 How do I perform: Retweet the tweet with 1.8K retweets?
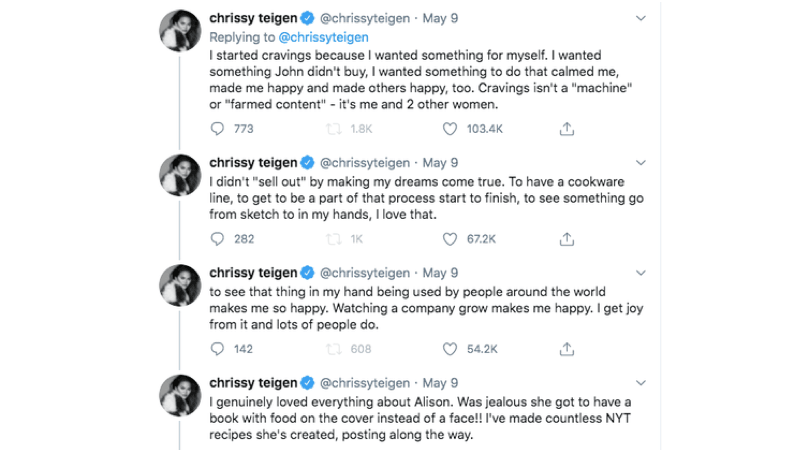click(334, 129)
